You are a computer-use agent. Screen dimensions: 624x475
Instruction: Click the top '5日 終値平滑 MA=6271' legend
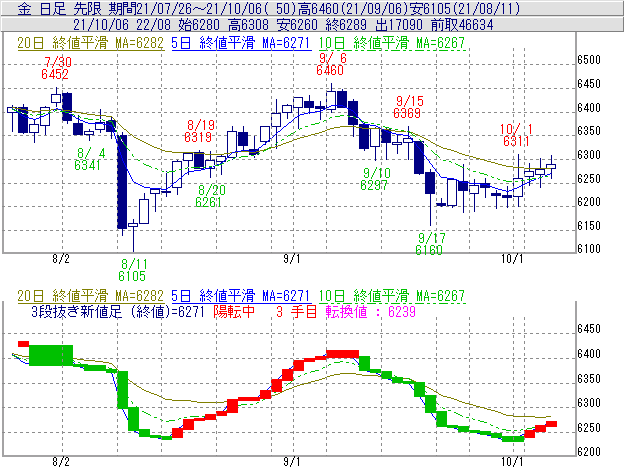pyautogui.click(x=240, y=43)
